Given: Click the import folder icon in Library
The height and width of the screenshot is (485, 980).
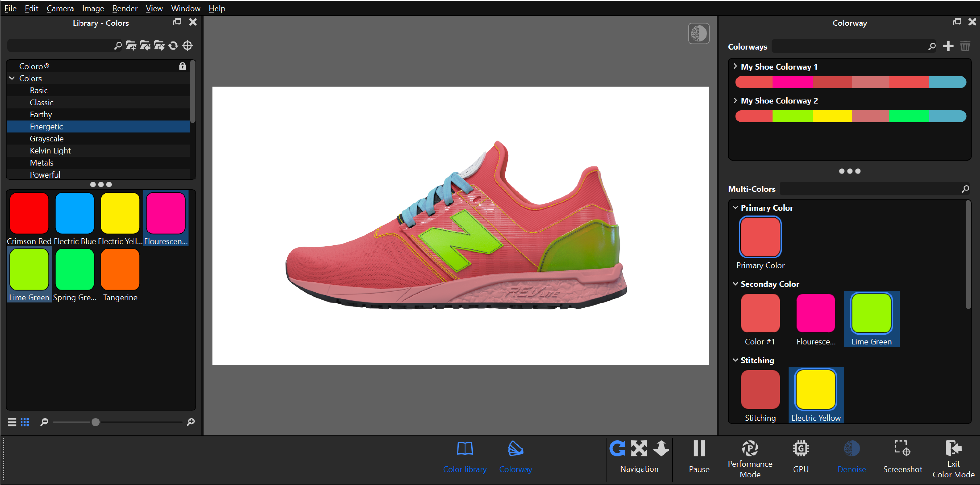Looking at the screenshot, I should coord(145,46).
